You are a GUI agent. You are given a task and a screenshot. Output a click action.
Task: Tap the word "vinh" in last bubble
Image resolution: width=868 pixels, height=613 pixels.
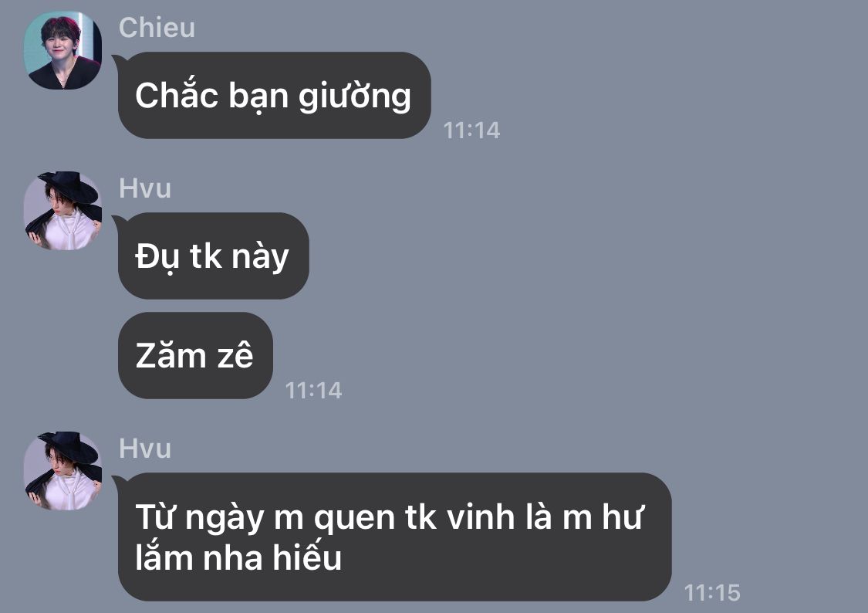coord(481,516)
